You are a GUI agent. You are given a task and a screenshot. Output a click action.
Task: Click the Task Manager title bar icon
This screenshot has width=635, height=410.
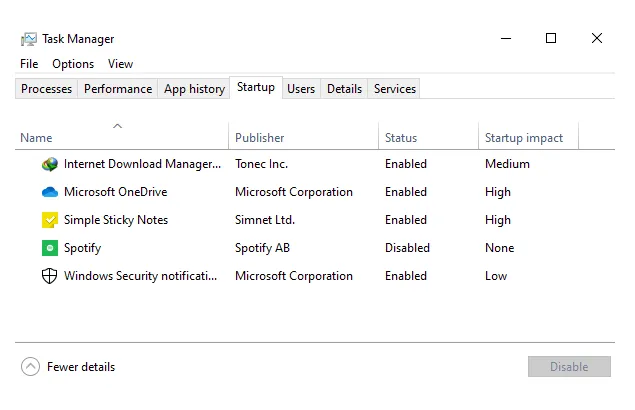pos(29,39)
